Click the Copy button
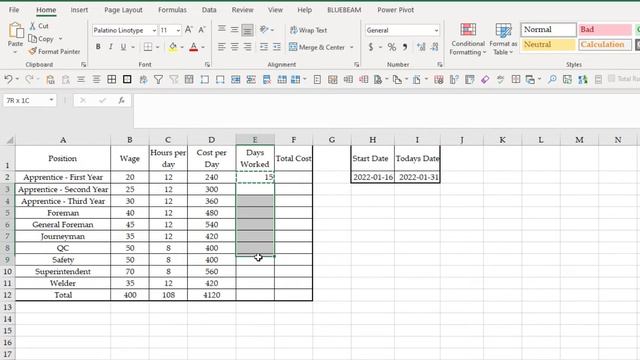This screenshot has height=360, width=640. point(41,39)
